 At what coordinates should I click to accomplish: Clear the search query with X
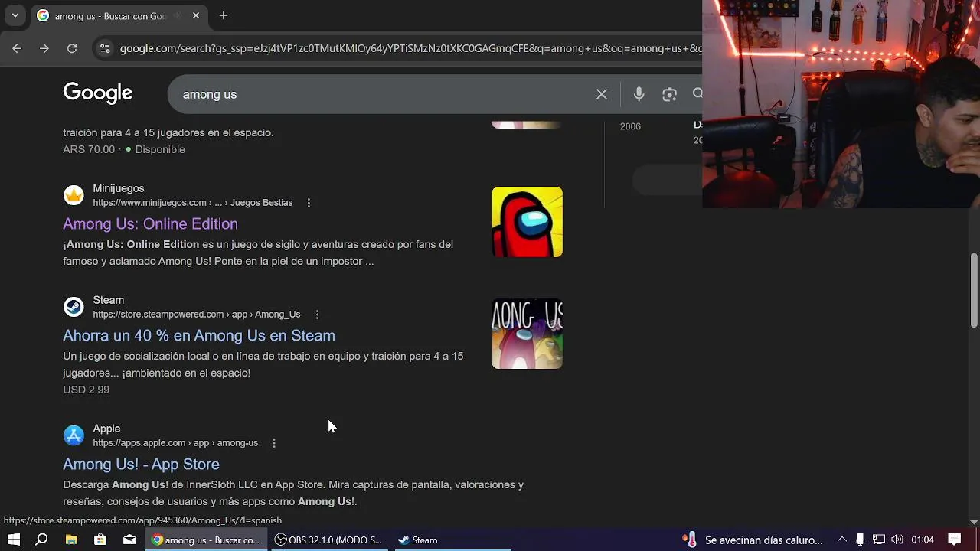point(602,94)
